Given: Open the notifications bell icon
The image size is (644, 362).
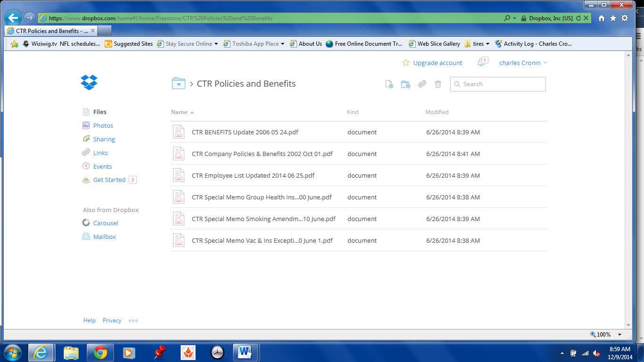Looking at the screenshot, I should pyautogui.click(x=481, y=62).
